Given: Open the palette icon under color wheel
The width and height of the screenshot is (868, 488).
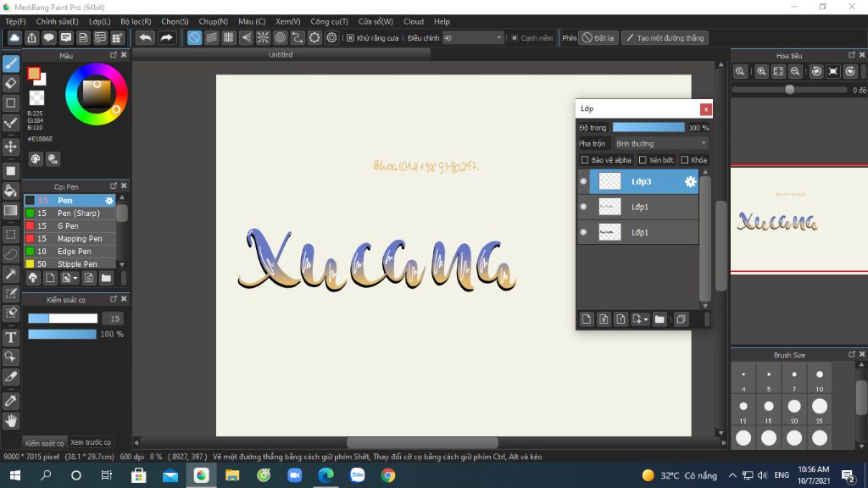Looking at the screenshot, I should pos(36,159).
